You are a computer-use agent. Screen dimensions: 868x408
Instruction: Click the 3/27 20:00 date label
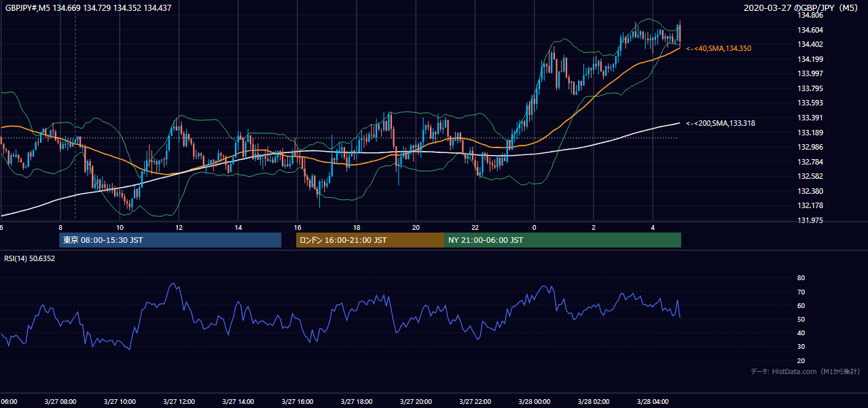coord(416,401)
